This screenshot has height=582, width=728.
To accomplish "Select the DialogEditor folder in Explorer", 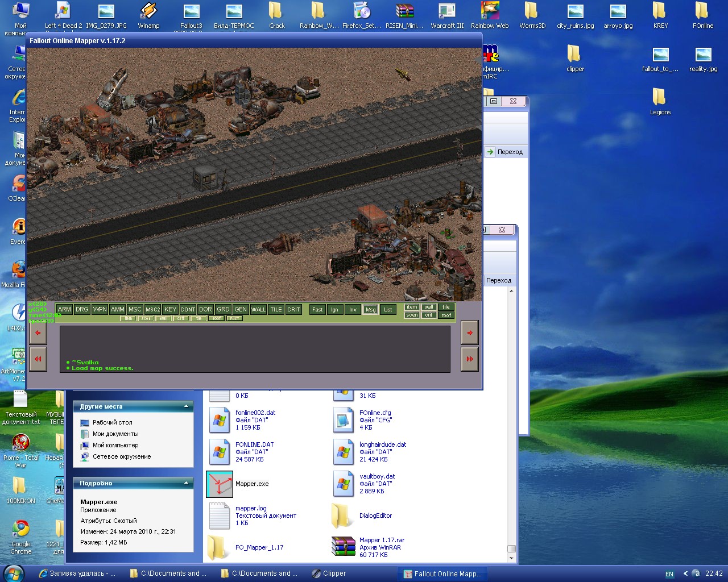I will (x=362, y=516).
